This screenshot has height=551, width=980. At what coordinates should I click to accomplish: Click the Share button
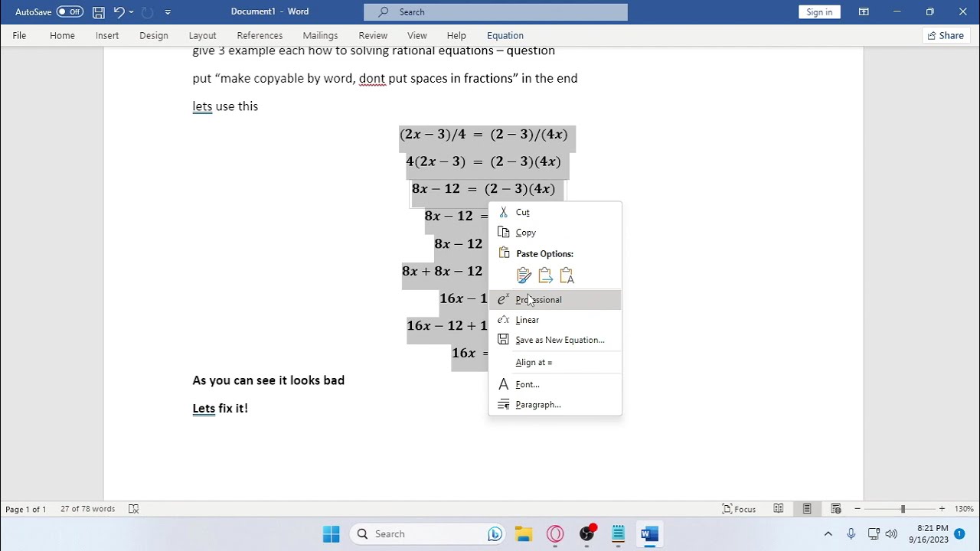946,35
